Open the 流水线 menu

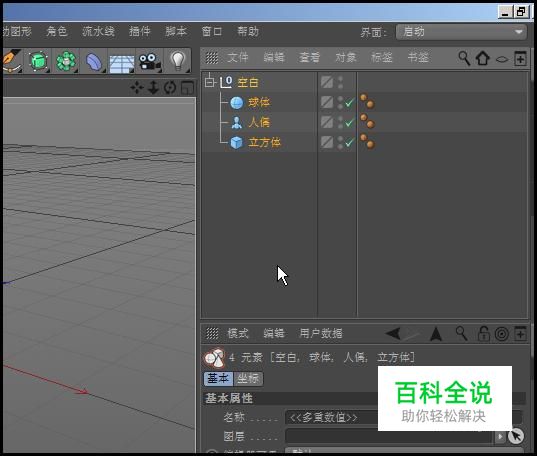coord(98,32)
